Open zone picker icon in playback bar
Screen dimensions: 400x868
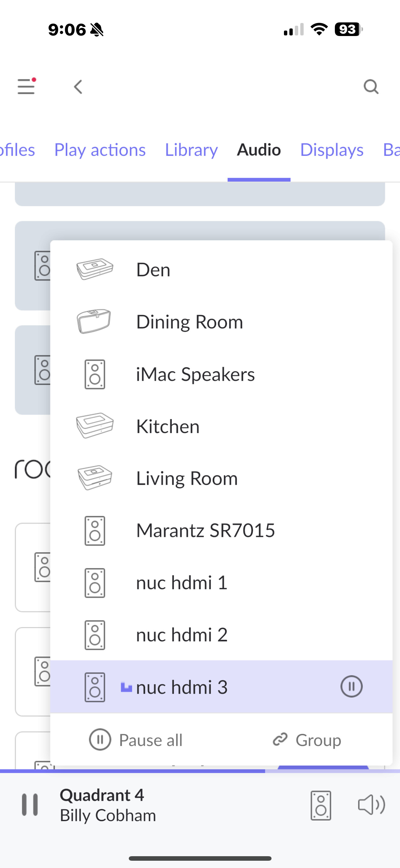[321, 805]
